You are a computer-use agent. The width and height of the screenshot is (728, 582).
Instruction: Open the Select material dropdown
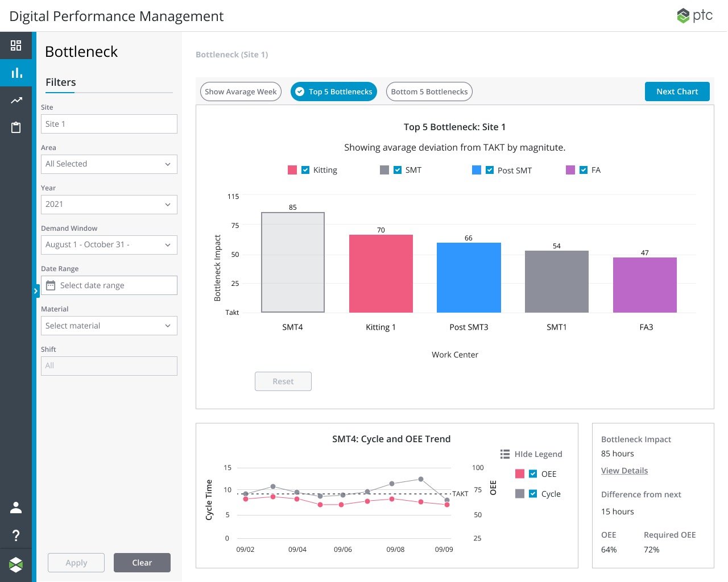click(109, 326)
